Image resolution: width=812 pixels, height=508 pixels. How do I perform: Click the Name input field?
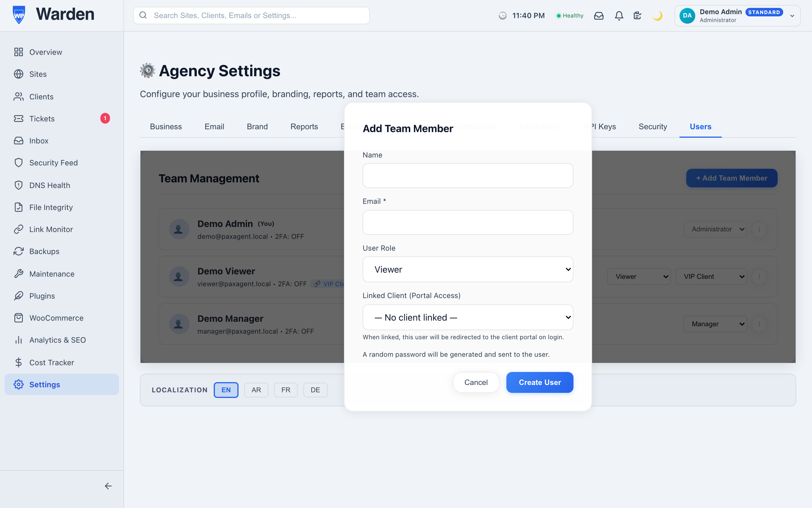tap(468, 175)
